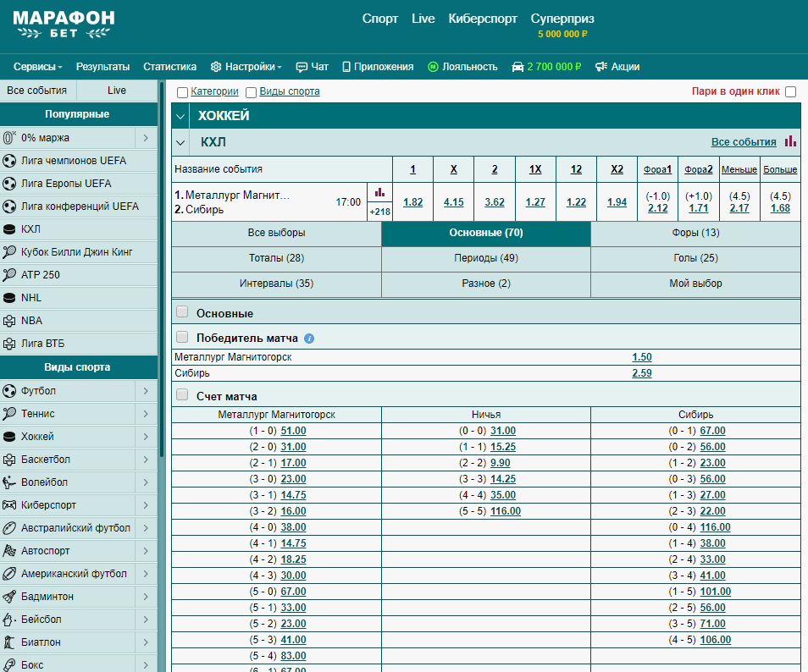Expand the 0% маржа arrow
Image resolution: width=808 pixels, height=672 pixels.
pyautogui.click(x=146, y=138)
